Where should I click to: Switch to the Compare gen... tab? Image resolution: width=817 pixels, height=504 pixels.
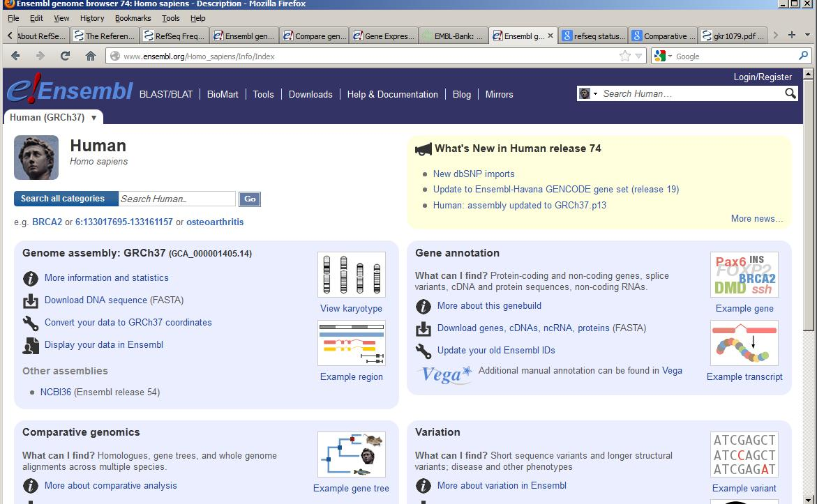pyautogui.click(x=314, y=36)
